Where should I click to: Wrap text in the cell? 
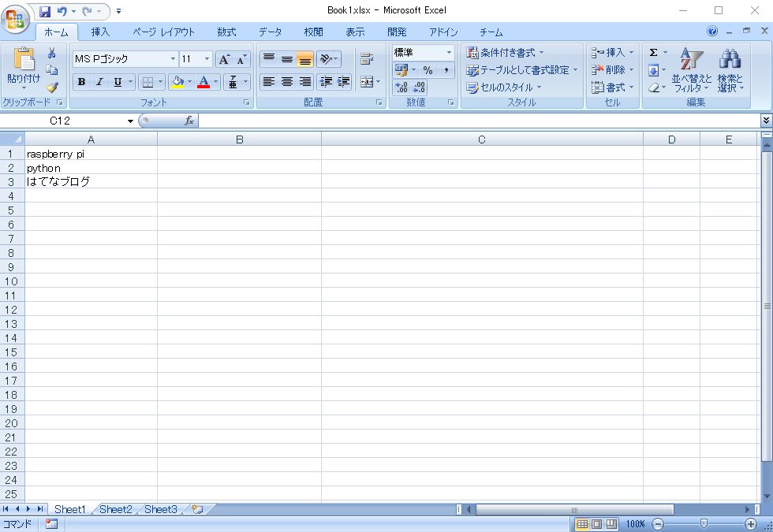point(367,59)
